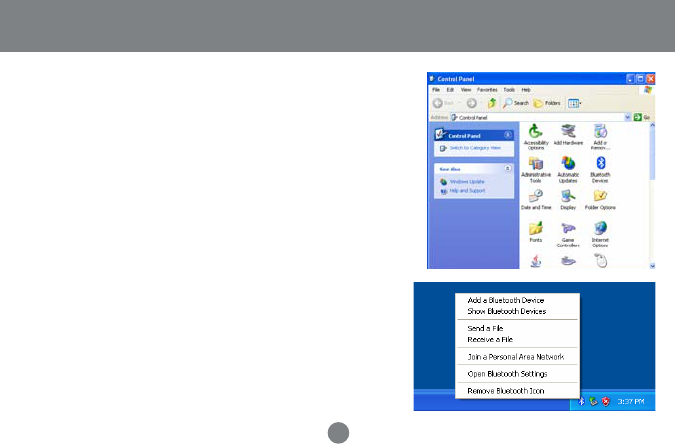The height and width of the screenshot is (444, 675).
Task: Open Administrative Tools icon
Action: pyautogui.click(x=536, y=170)
